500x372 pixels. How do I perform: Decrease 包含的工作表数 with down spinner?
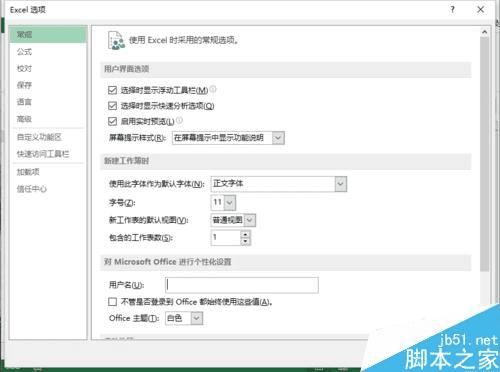point(246,241)
